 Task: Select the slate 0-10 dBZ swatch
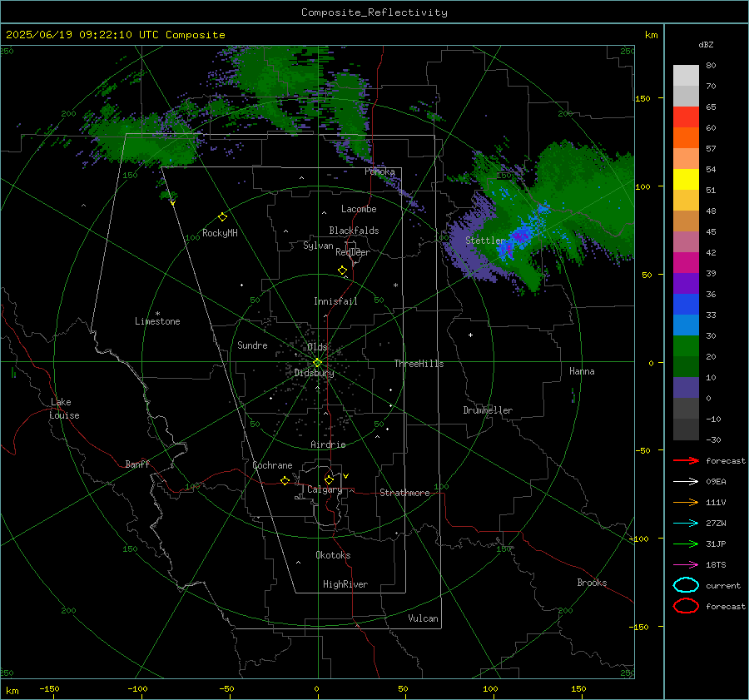pyautogui.click(x=686, y=388)
